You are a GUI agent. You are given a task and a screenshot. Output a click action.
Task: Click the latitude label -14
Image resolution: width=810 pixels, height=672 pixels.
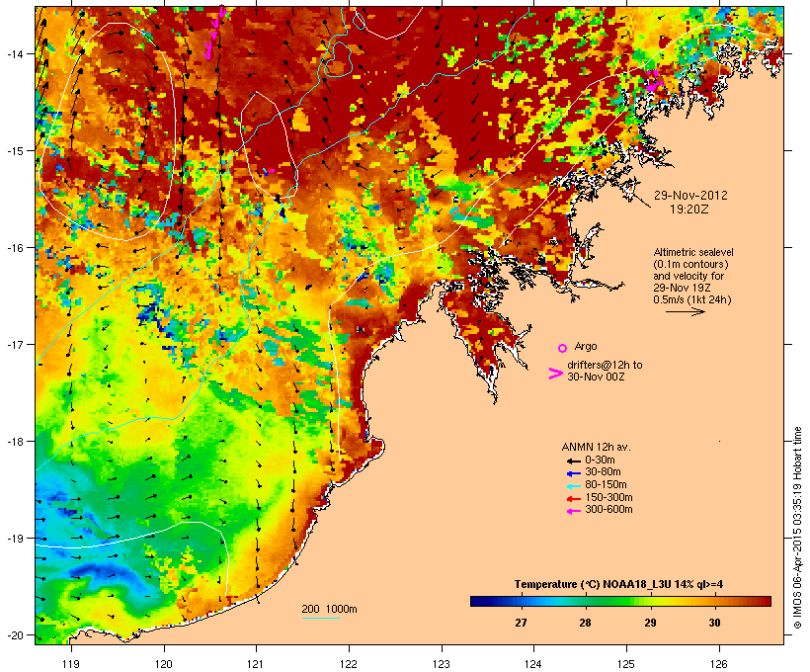coord(15,53)
